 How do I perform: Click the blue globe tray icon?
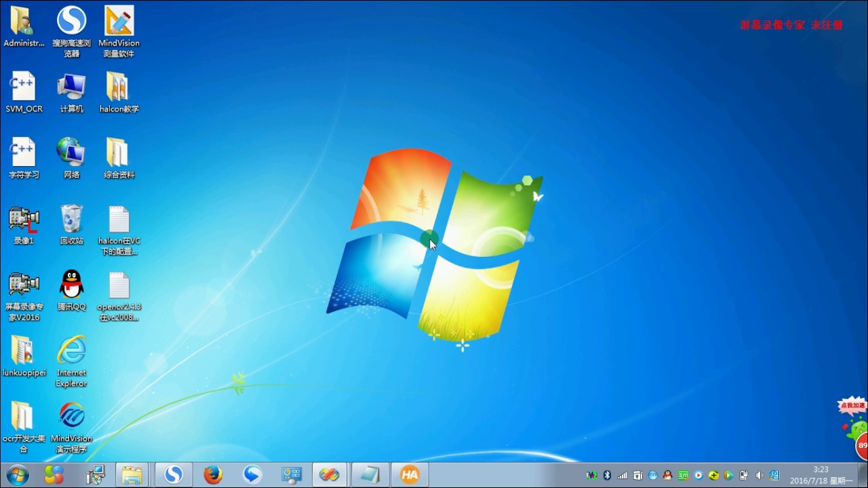pyautogui.click(x=653, y=475)
